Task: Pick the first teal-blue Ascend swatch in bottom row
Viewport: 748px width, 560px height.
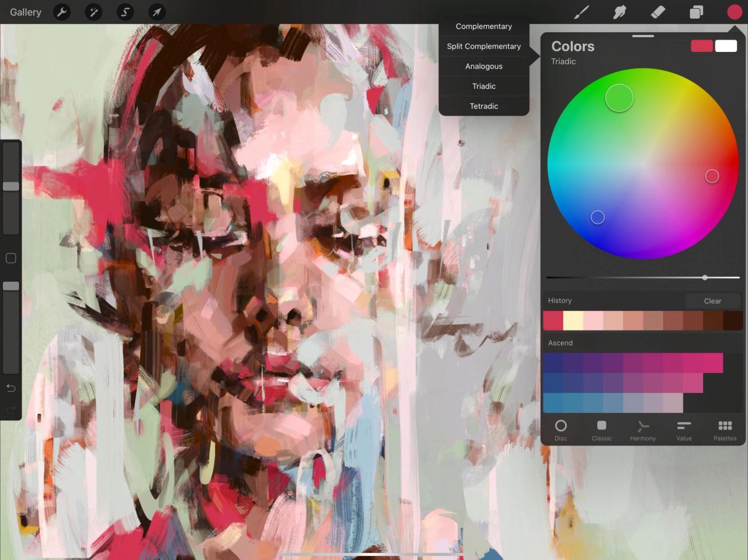Action: point(553,403)
